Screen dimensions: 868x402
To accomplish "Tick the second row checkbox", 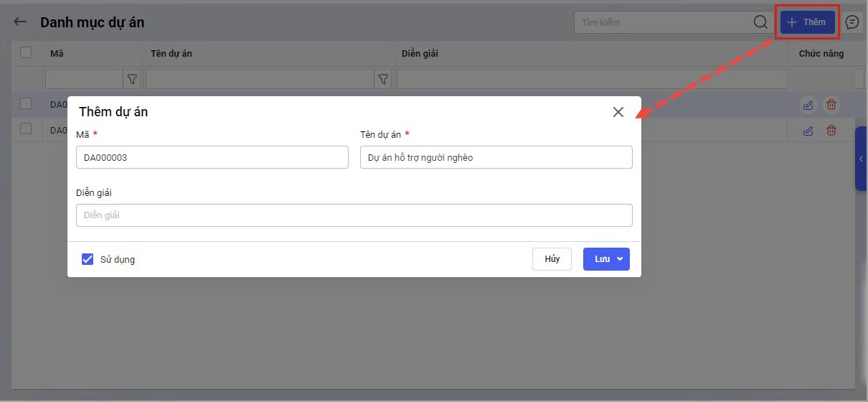I will (26, 128).
